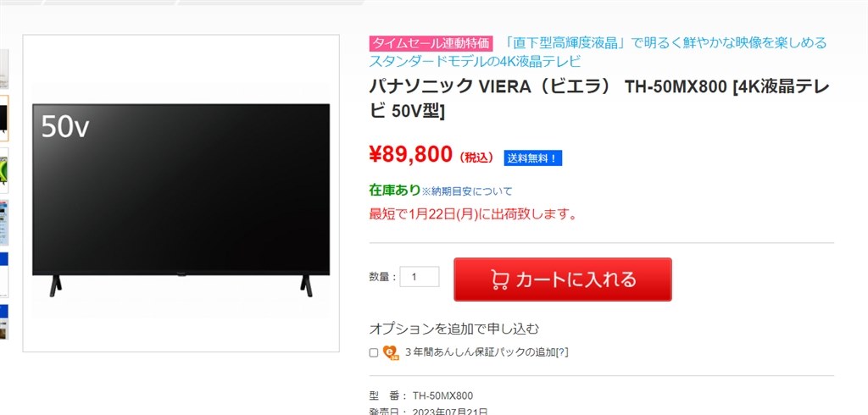Click the 在庫あり stock status text
This screenshot has height=415, width=868.
395,191
